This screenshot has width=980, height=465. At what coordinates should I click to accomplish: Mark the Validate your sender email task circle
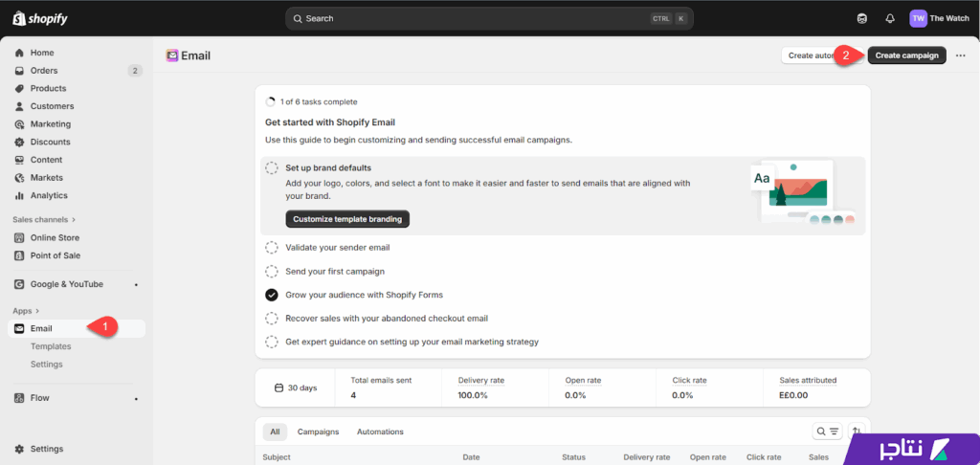[x=272, y=247]
